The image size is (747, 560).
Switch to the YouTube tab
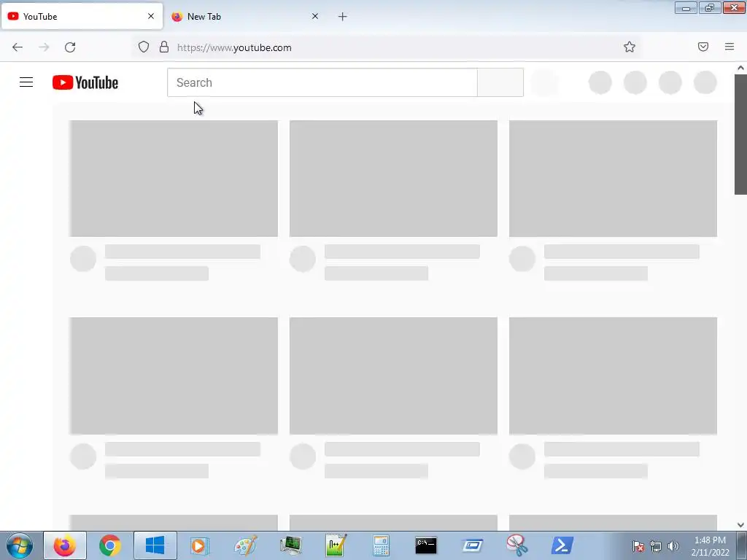pyautogui.click(x=82, y=16)
